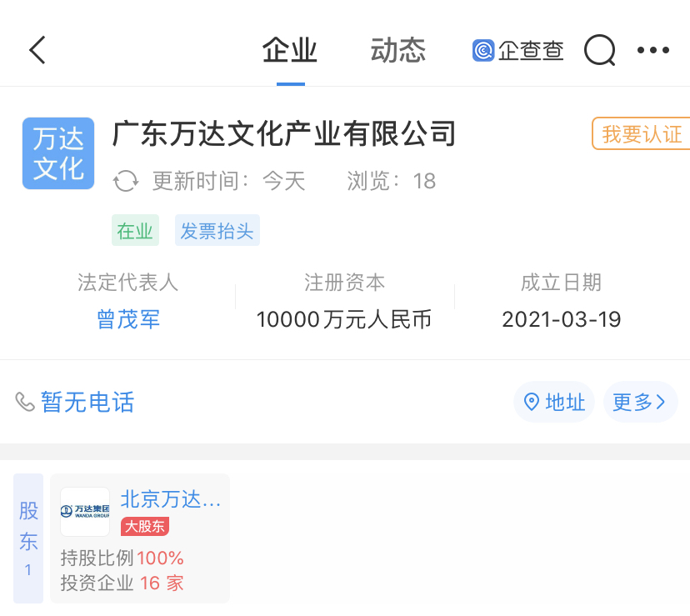Open the search magnifier icon

(599, 50)
